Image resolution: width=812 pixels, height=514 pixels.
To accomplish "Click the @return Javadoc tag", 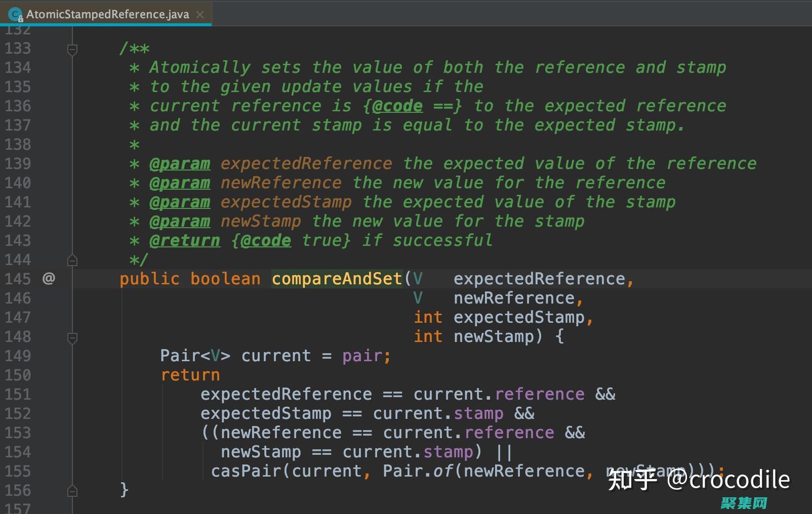I will (x=185, y=240).
